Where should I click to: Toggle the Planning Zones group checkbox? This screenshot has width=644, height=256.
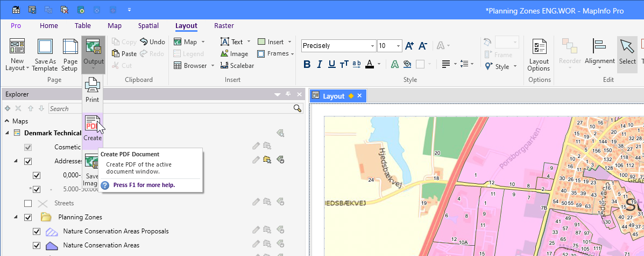point(28,217)
